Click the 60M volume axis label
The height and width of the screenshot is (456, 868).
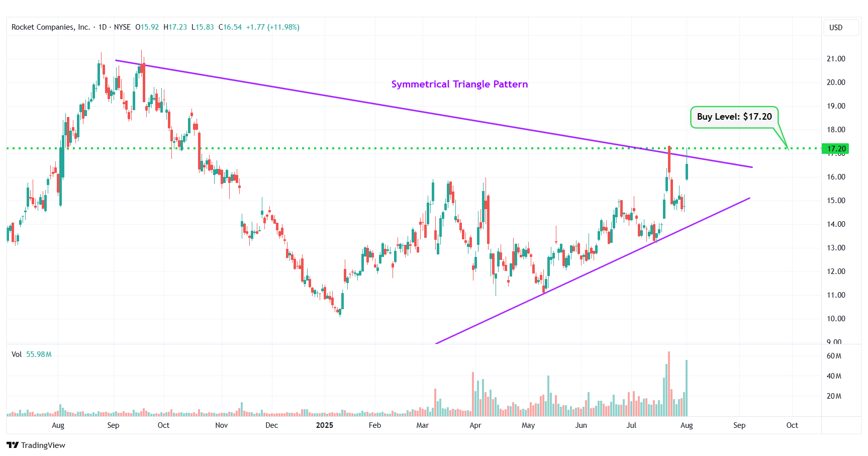click(x=834, y=356)
